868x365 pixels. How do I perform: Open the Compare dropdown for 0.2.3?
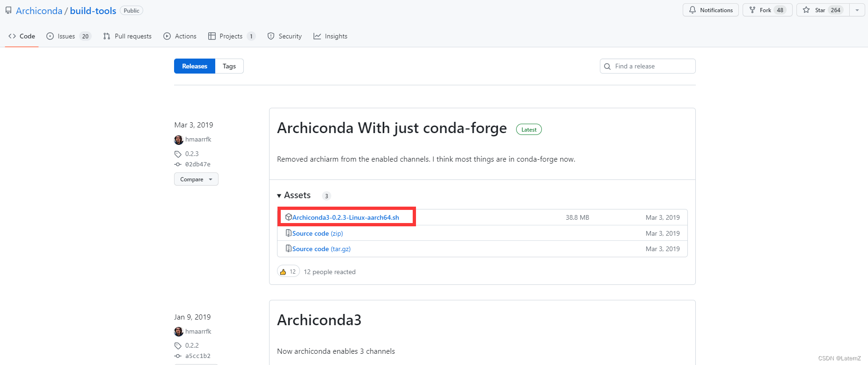(196, 179)
